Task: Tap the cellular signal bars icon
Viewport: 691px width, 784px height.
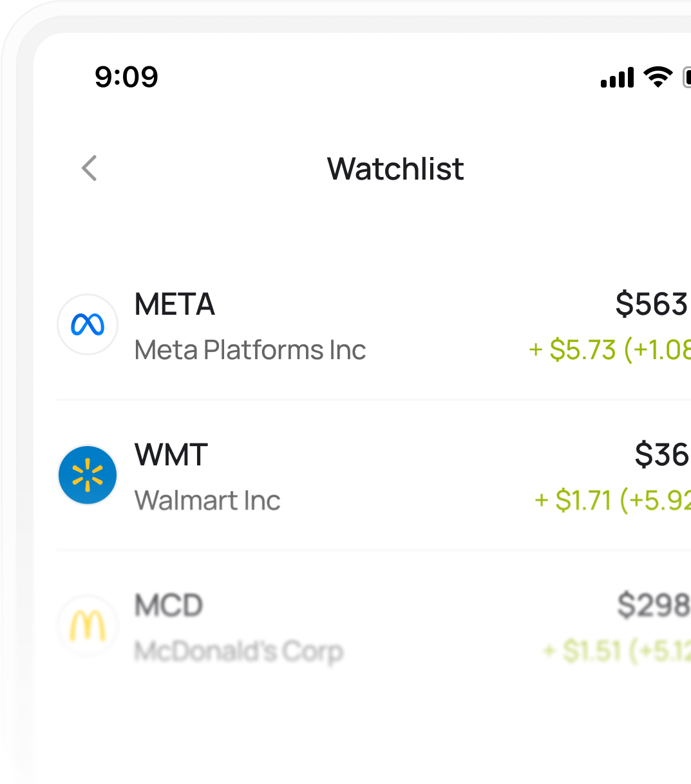Action: [x=617, y=78]
